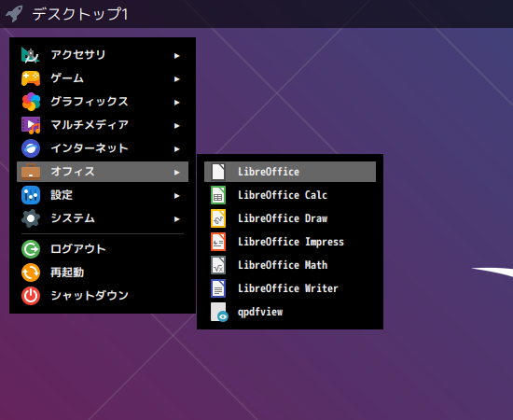Screen dimensions: 513x420
Task: Choose 再起動 to restart
Action: pyautogui.click(x=103, y=273)
